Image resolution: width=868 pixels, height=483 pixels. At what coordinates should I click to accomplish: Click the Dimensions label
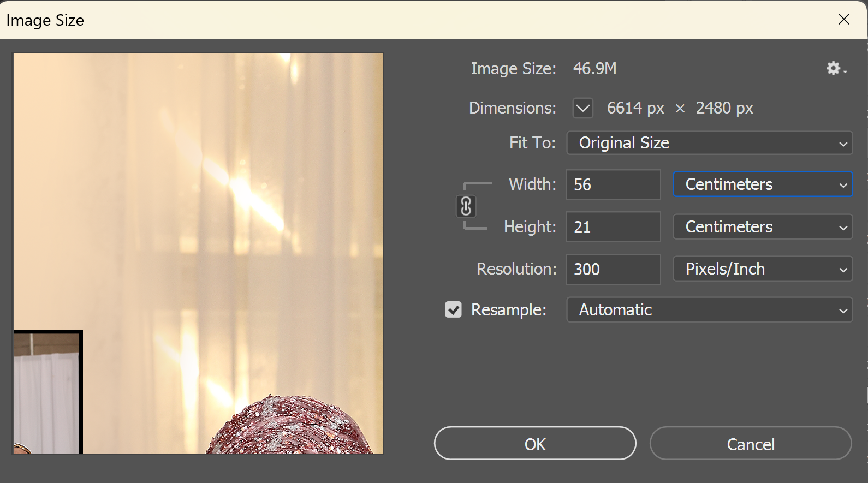[513, 108]
